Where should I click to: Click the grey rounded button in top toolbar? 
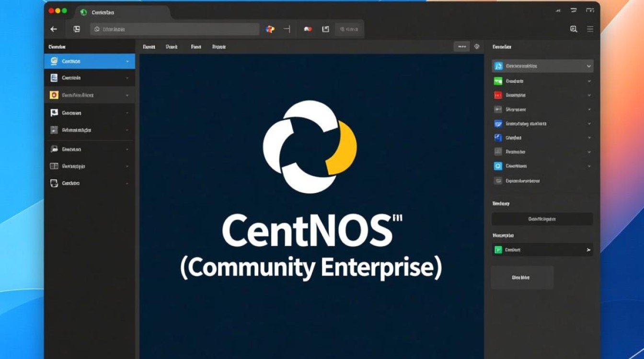pyautogui.click(x=348, y=29)
